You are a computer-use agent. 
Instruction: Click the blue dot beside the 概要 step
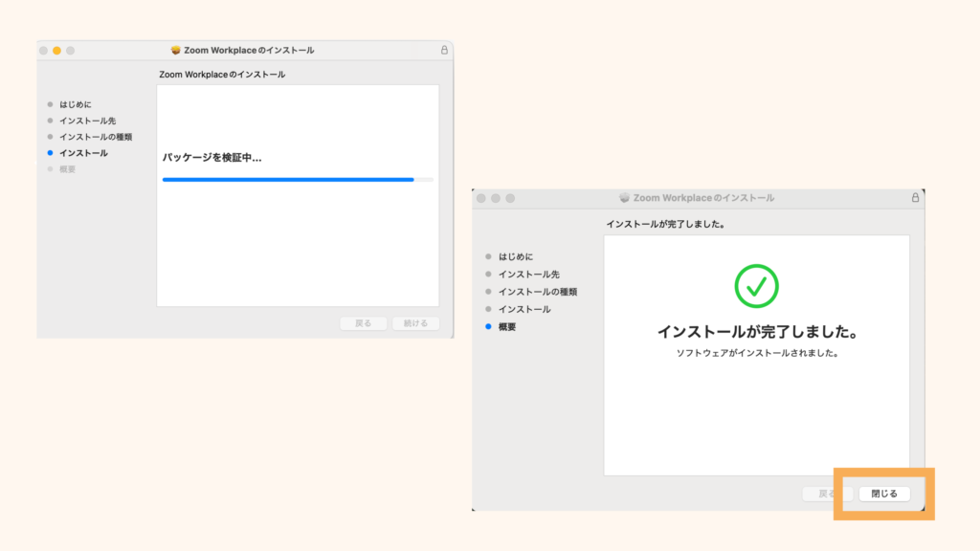[x=486, y=325]
